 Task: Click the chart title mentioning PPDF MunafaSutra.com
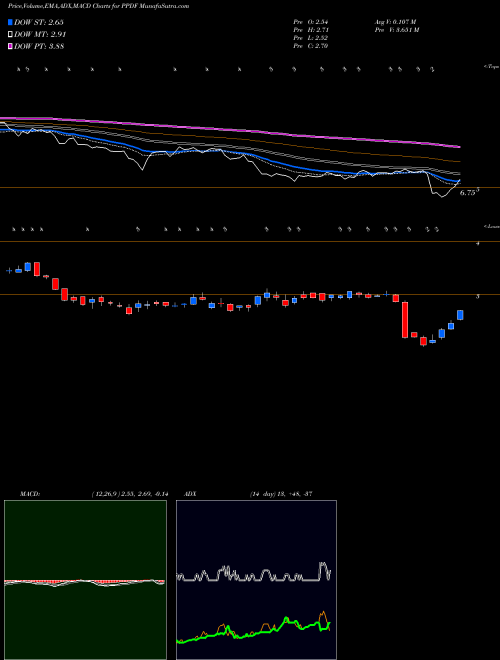pyautogui.click(x=99, y=6)
